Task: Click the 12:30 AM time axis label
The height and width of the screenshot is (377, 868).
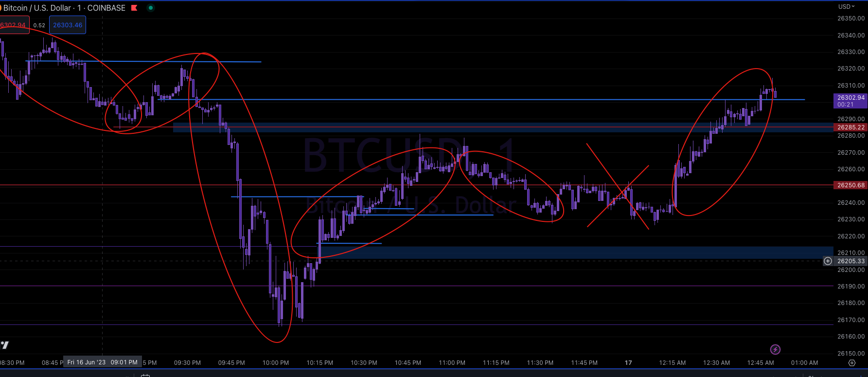Action: [x=716, y=363]
